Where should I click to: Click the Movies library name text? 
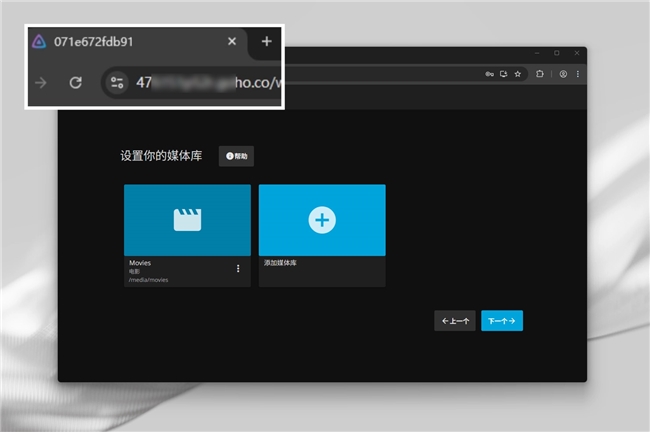pos(140,263)
